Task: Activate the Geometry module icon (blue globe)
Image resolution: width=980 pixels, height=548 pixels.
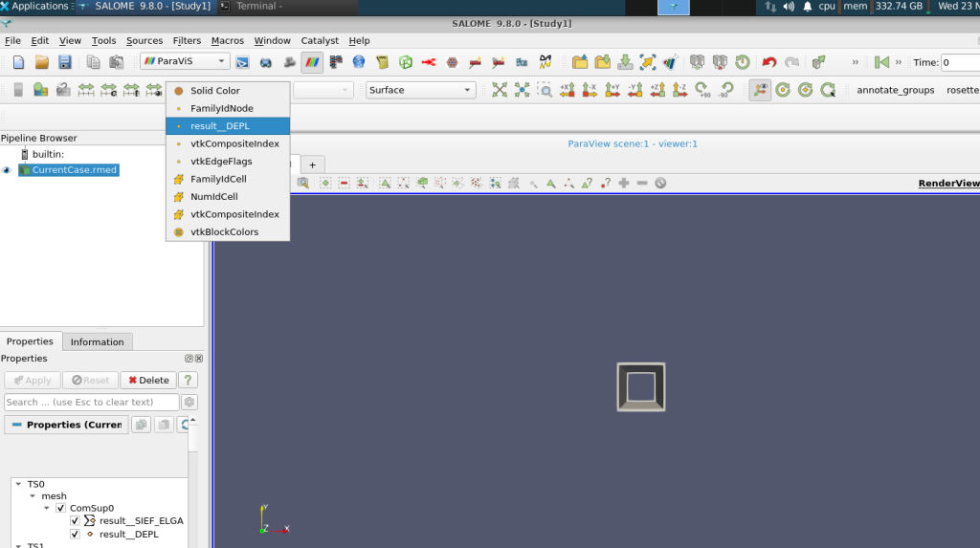Action: pos(359,62)
